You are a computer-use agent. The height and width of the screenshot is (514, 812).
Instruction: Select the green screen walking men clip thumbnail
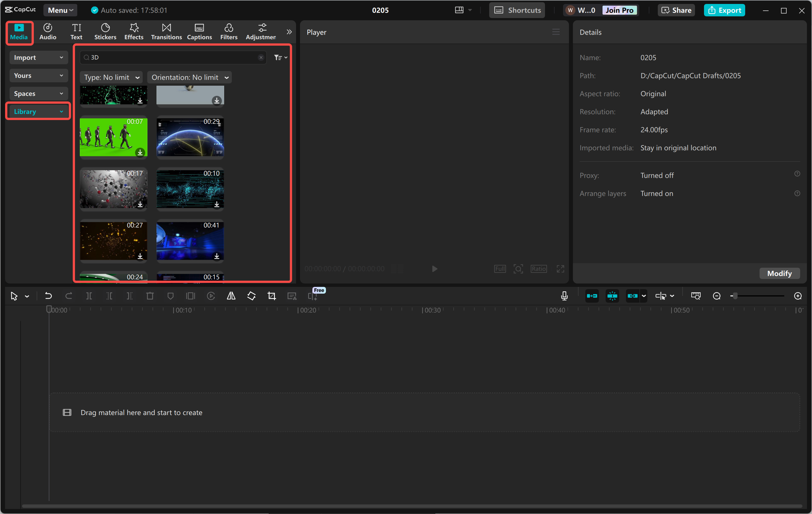pos(113,138)
